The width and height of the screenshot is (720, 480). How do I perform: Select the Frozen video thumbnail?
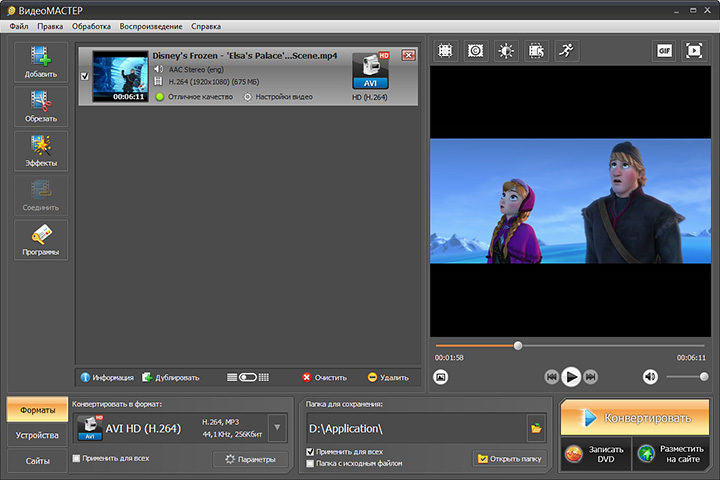click(x=120, y=76)
